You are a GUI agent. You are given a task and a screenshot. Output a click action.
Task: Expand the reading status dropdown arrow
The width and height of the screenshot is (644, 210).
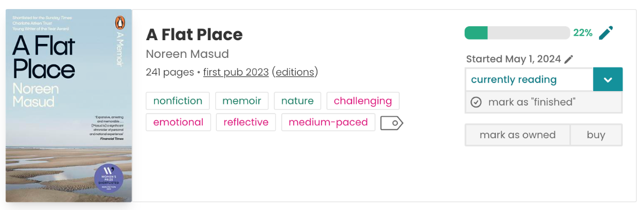click(x=608, y=80)
